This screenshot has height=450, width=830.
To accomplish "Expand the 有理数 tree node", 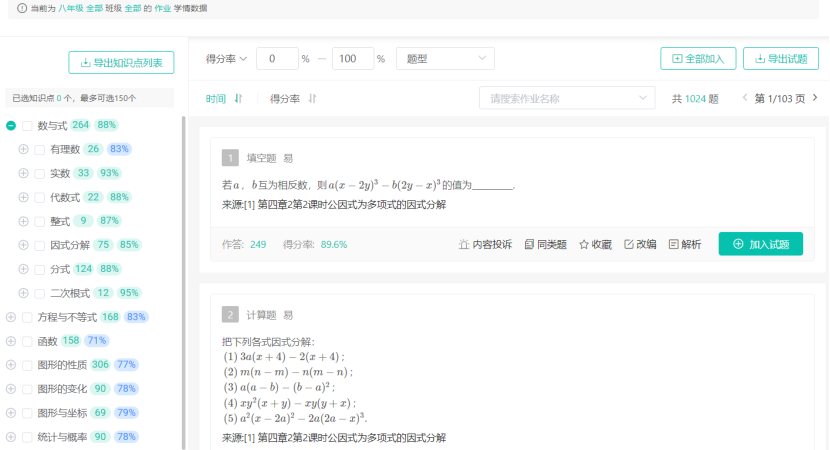I will click(23, 149).
